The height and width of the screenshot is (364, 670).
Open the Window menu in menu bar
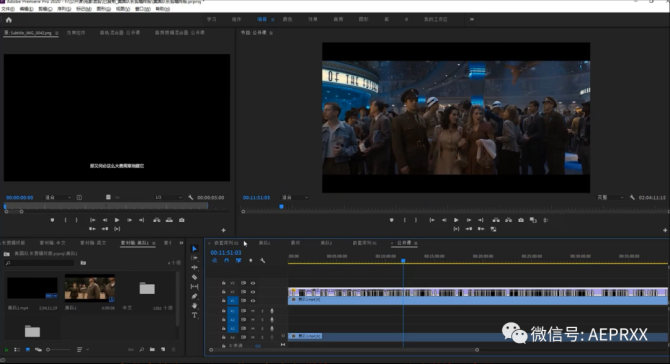tap(143, 9)
